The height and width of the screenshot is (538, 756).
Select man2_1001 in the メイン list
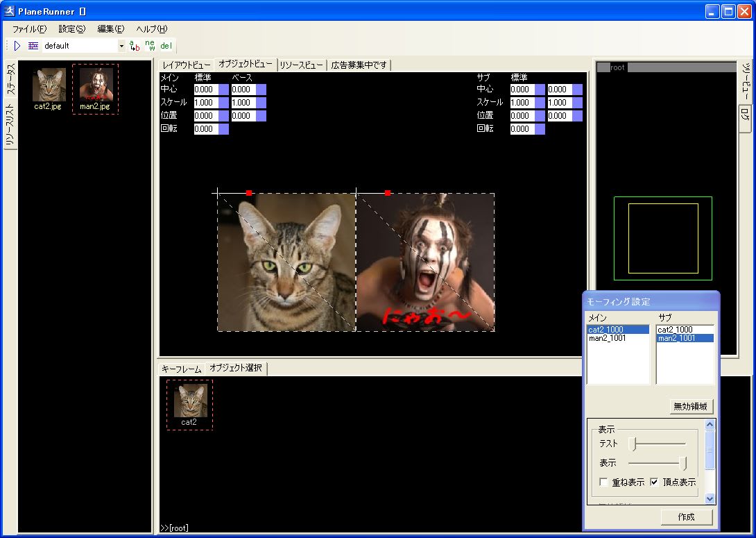(x=608, y=339)
